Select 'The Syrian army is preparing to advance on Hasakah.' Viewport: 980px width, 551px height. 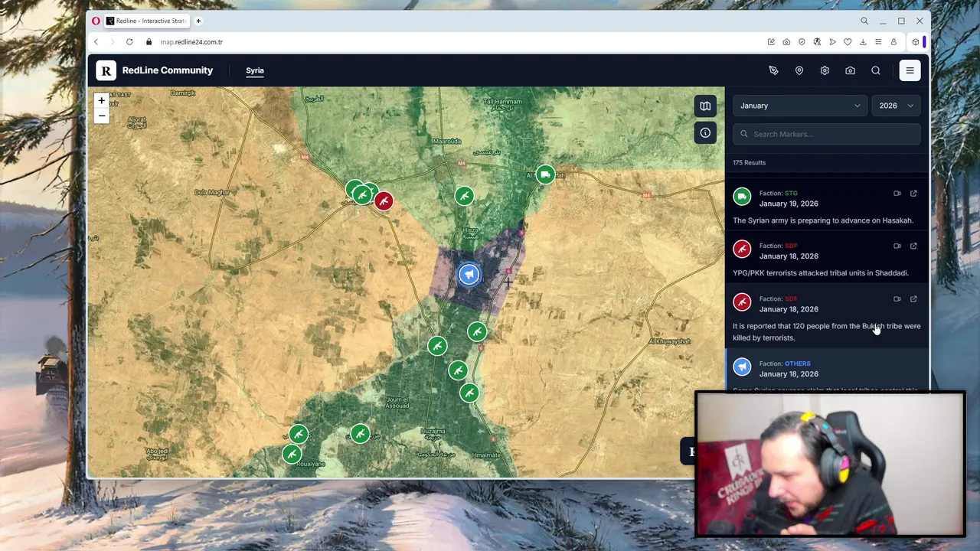point(823,220)
